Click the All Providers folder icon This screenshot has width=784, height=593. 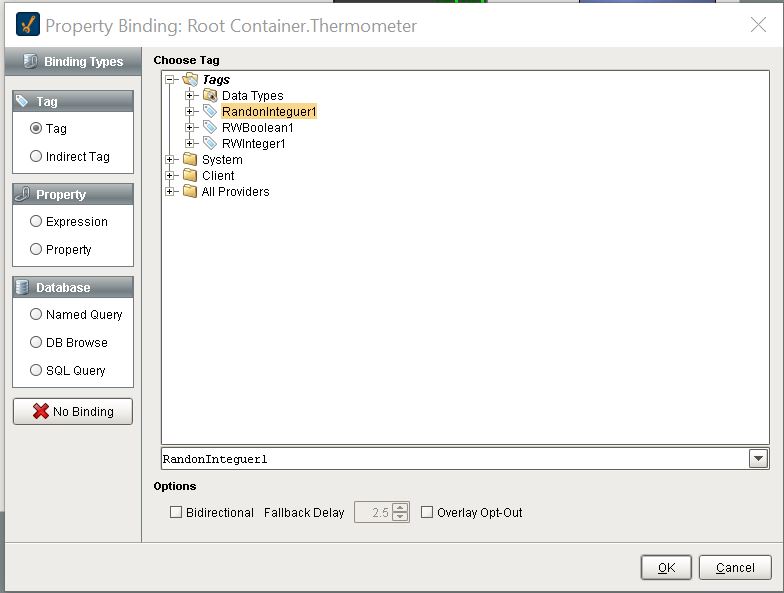click(x=190, y=192)
